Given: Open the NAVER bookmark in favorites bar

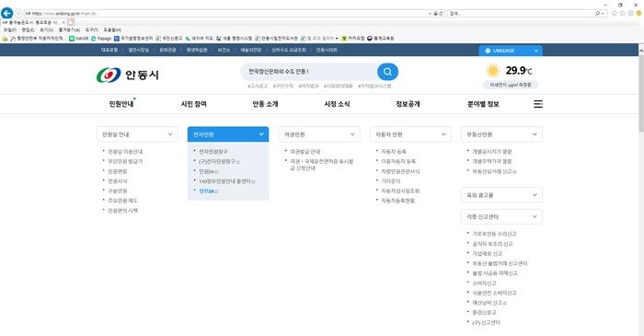Looking at the screenshot, I should 79,39.
